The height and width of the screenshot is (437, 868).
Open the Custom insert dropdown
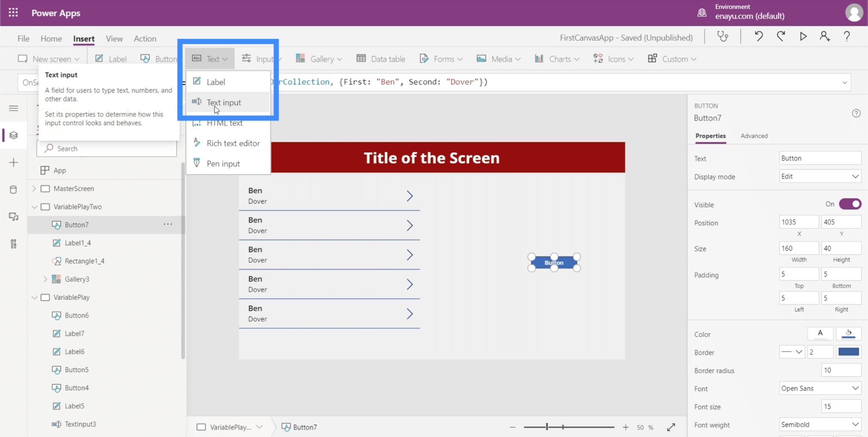tap(672, 59)
